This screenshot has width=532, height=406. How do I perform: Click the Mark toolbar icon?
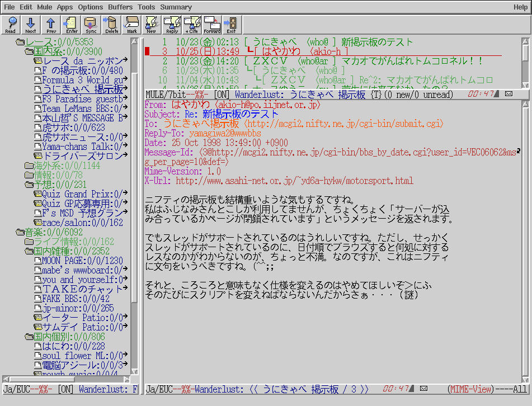tap(131, 25)
